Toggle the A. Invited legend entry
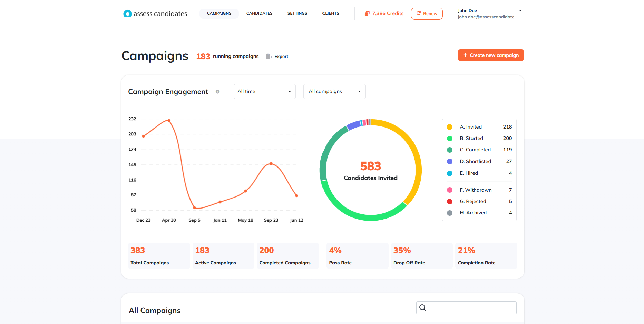 click(x=470, y=127)
